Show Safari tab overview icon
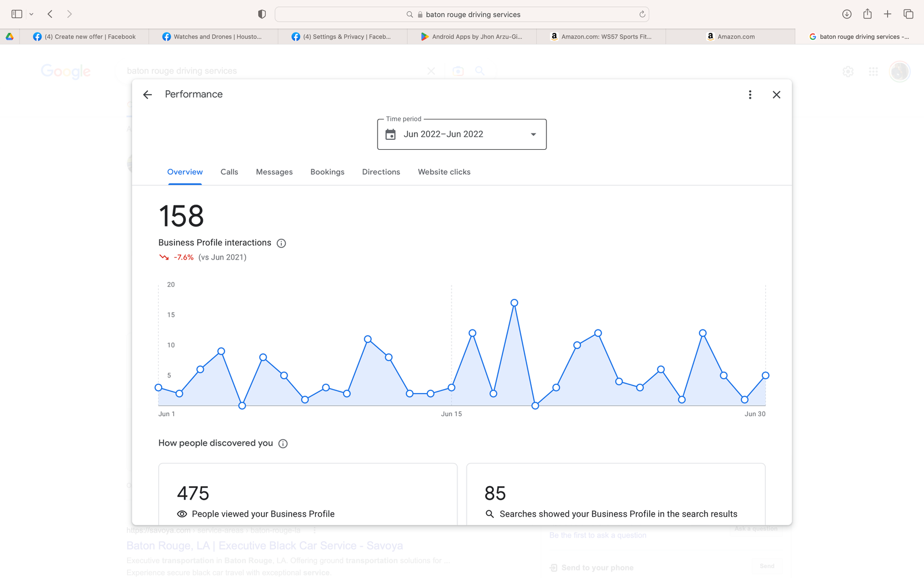Screen dimensions: 924x578 [908, 14]
